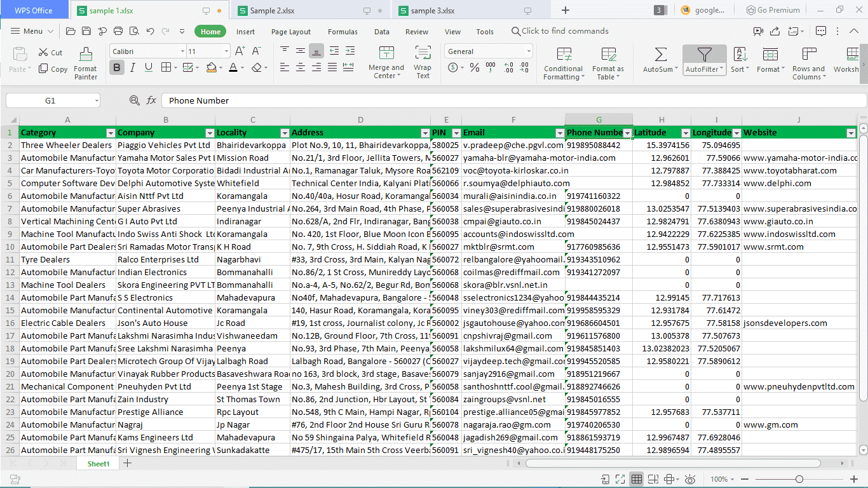Open Format as Table options
Viewport: 868px width, 488px height.
608,63
